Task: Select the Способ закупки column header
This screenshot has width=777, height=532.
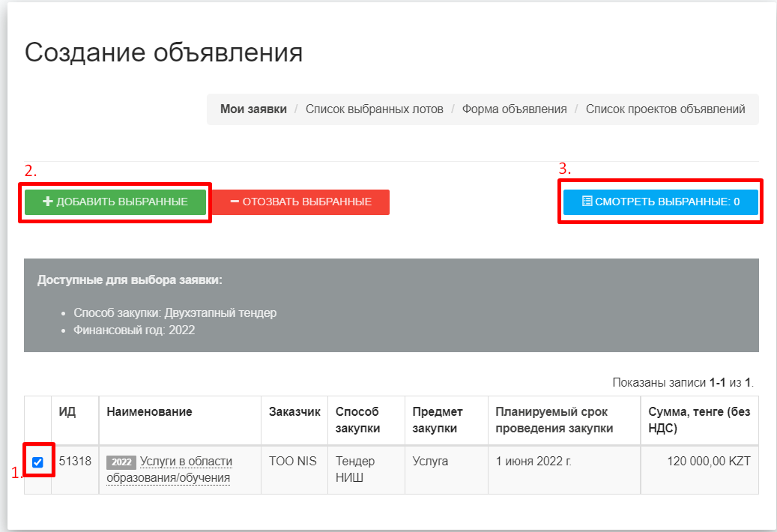Action: coord(357,420)
